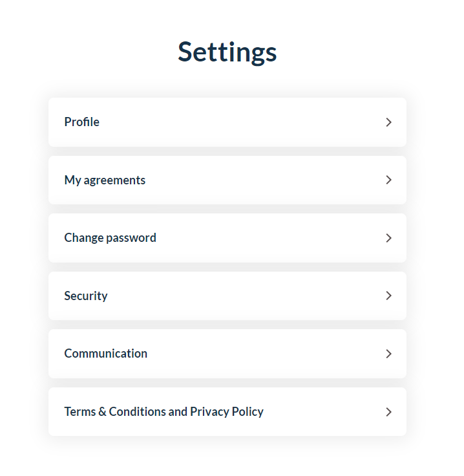Click the right arrow on Security row

click(x=388, y=296)
